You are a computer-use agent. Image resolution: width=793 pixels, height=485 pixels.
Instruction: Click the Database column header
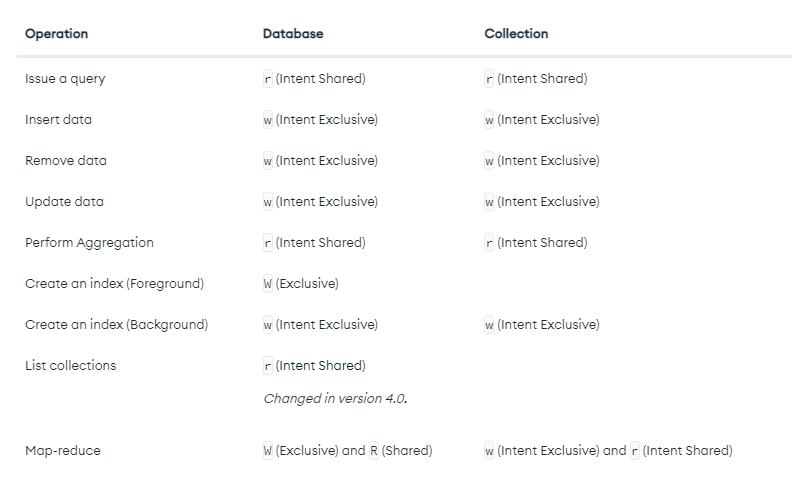coord(293,34)
